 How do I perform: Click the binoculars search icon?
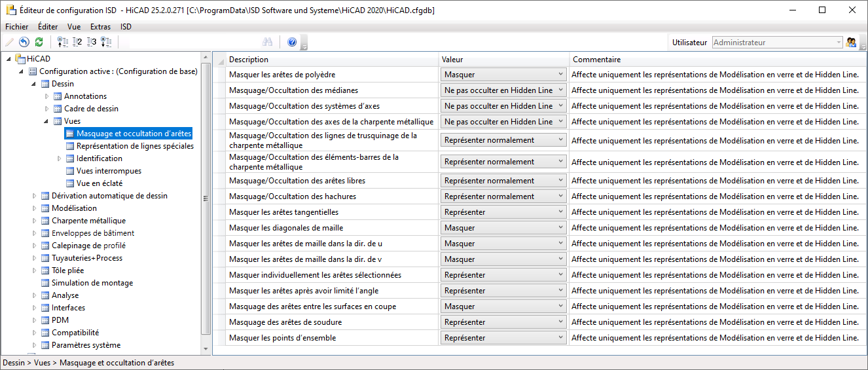coord(267,42)
